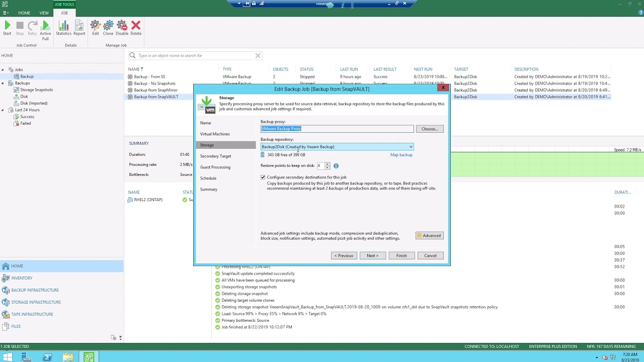
Task: Disable the selected job from ribbon
Action: click(x=122, y=28)
